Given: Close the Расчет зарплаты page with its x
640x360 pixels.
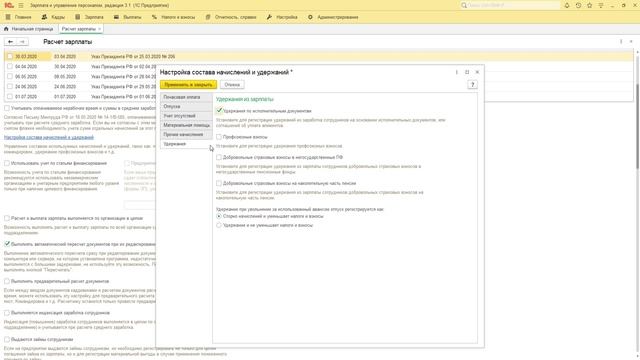Looking at the screenshot, I should (631, 42).
